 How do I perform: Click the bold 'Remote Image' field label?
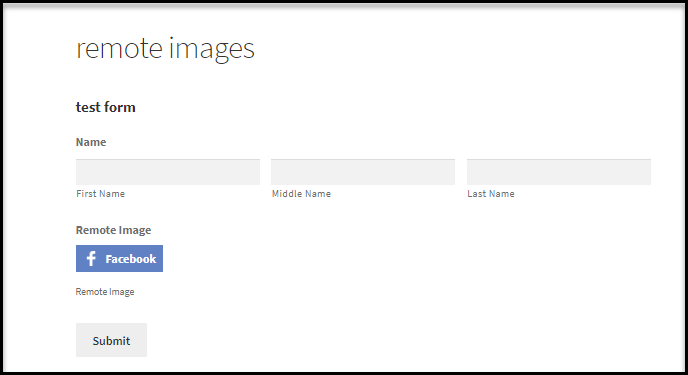[113, 230]
